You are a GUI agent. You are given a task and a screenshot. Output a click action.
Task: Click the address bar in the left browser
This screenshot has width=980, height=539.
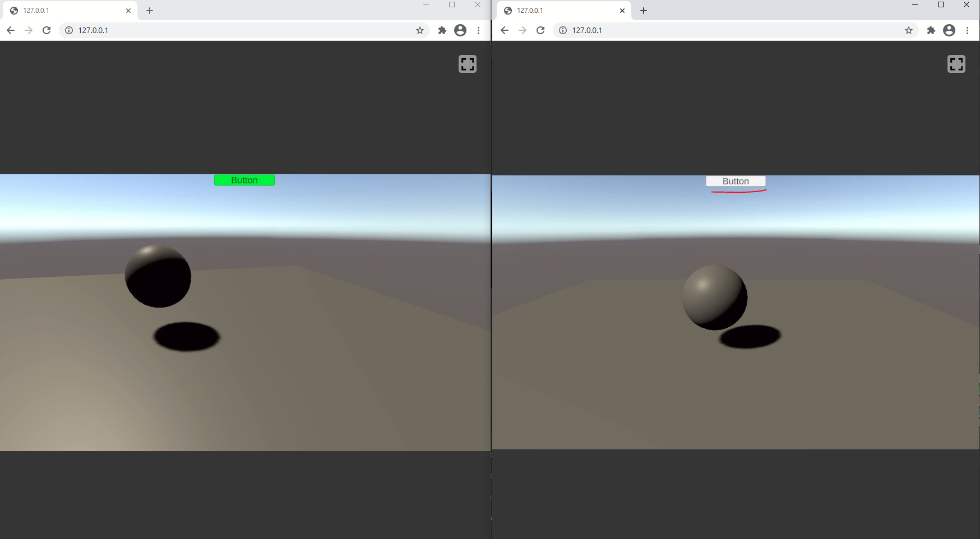pos(168,30)
